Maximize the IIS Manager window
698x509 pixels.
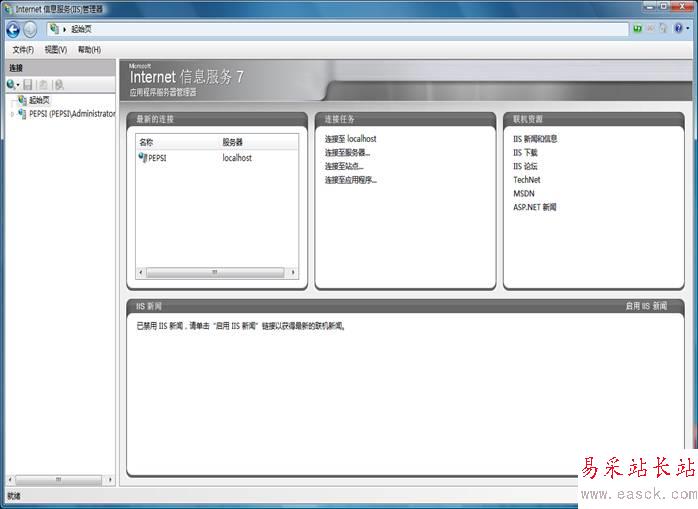coord(663,6)
